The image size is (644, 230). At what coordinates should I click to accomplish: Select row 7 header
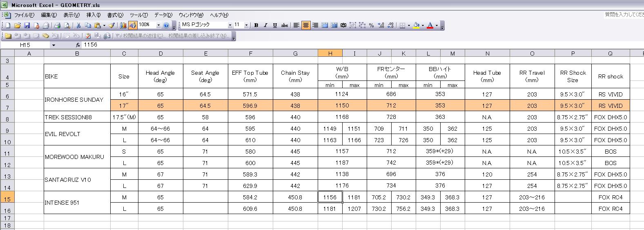pos(7,105)
